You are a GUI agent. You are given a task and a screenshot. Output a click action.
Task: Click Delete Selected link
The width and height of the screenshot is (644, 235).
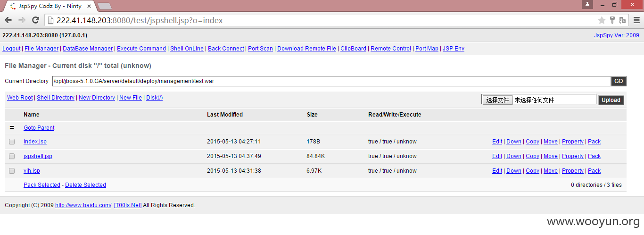click(x=85, y=185)
